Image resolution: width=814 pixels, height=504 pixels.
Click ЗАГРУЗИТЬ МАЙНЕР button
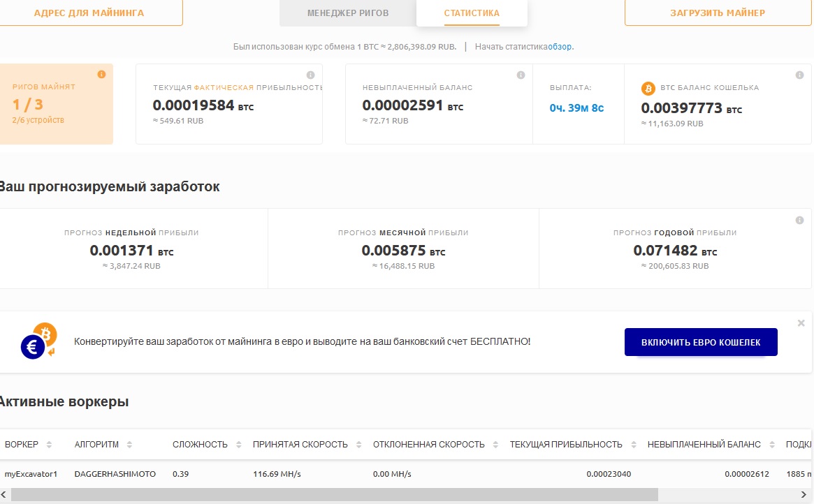coord(718,13)
